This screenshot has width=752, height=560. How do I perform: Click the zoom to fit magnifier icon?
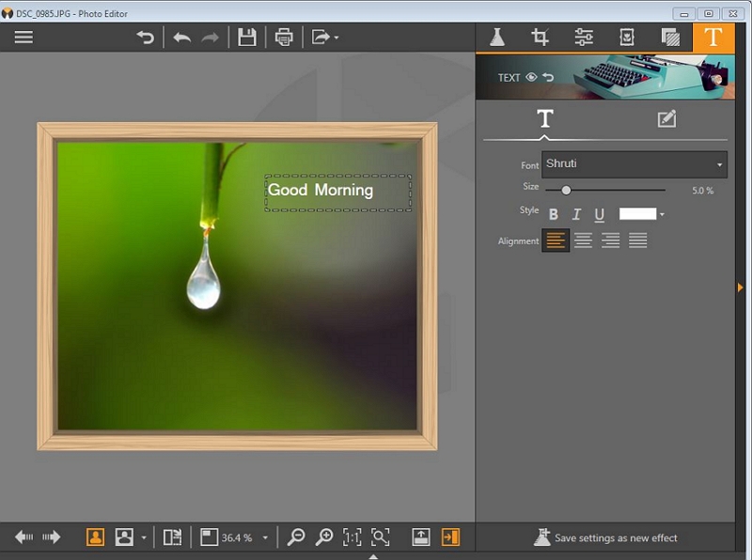[381, 537]
